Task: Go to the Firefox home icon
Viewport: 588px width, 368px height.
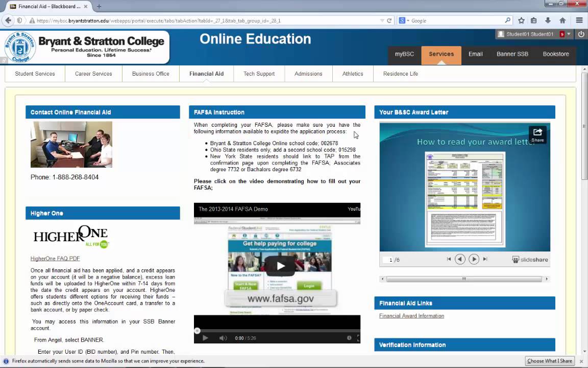Action: (562, 20)
